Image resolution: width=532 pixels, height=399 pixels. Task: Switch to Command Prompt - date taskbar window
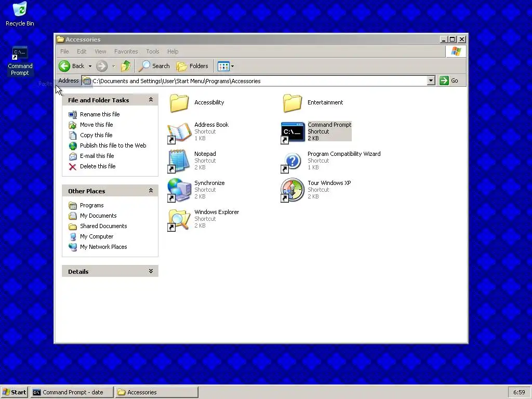tap(72, 392)
